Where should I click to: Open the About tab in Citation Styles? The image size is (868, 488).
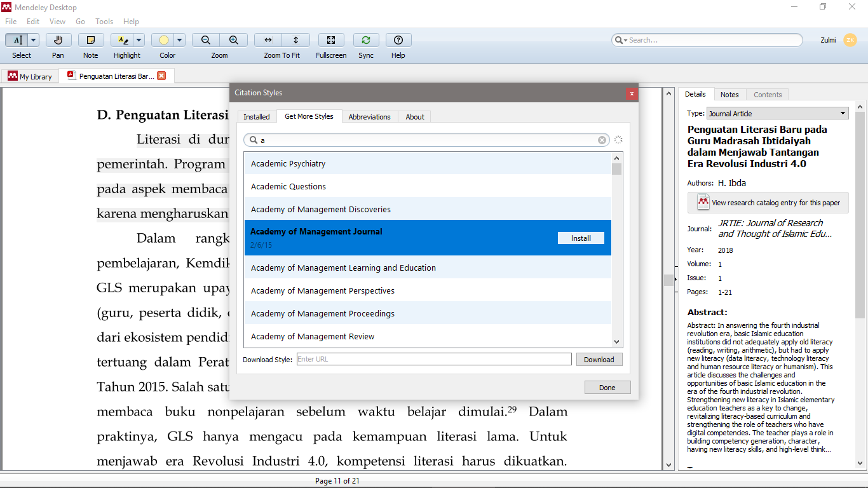(x=415, y=117)
